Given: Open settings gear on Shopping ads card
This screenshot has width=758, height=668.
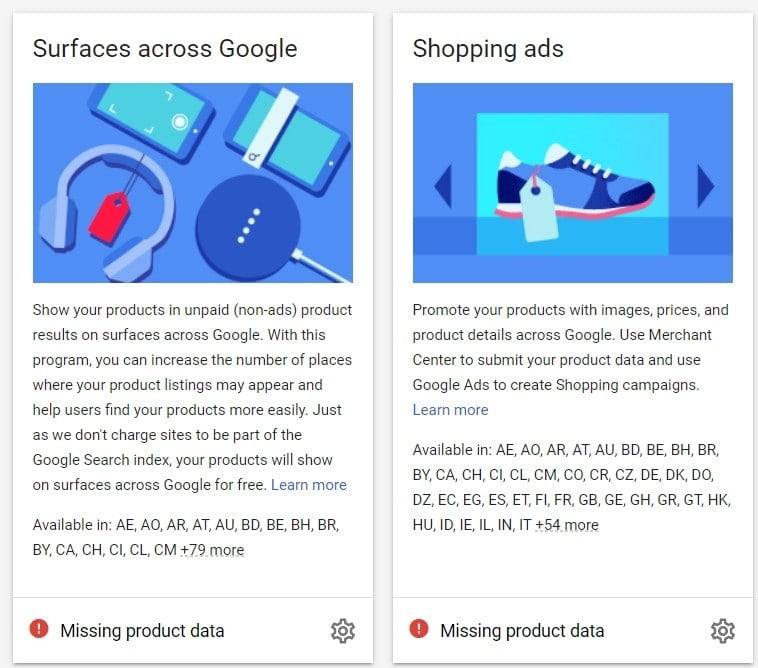Looking at the screenshot, I should pyautogui.click(x=722, y=630).
